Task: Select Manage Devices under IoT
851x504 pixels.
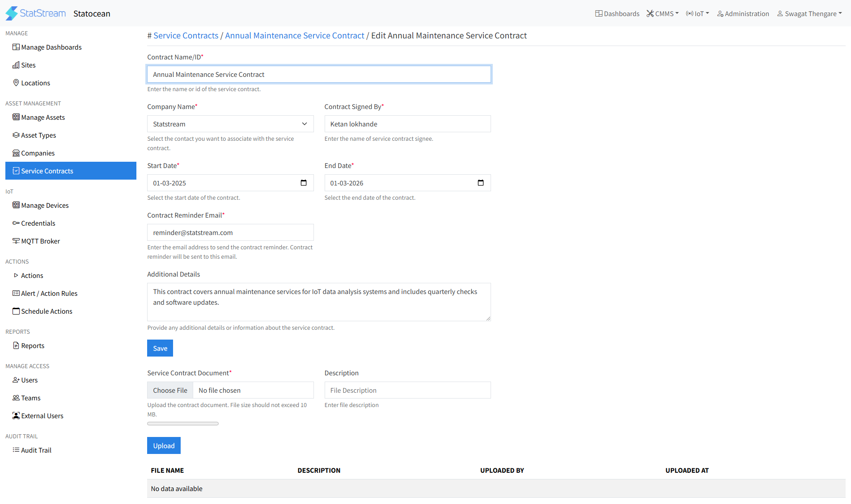Action: [x=45, y=205]
